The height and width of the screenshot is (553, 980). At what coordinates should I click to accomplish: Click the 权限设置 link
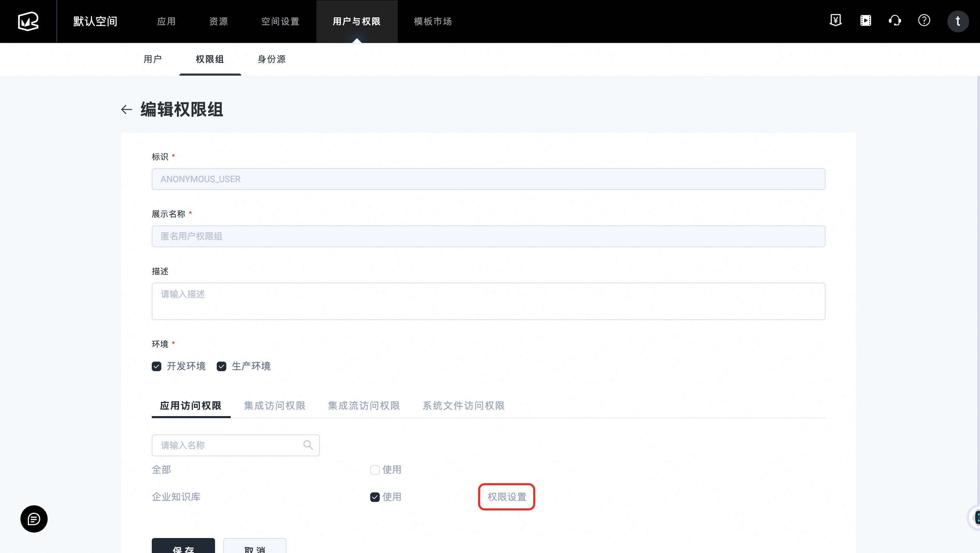point(507,497)
